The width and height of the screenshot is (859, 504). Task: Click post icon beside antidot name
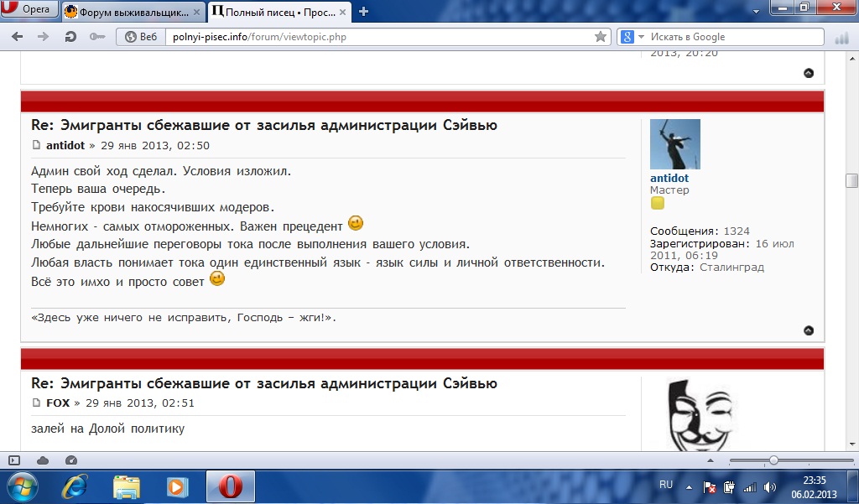coord(36,145)
